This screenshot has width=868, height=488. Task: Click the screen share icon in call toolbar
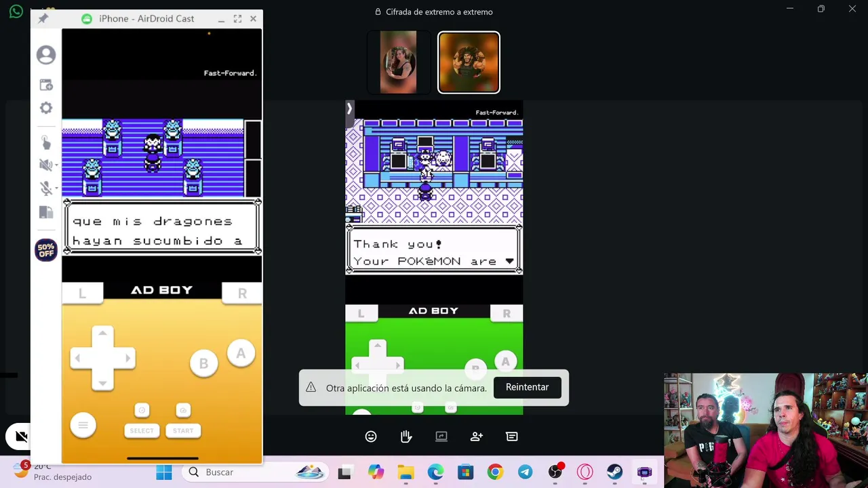click(x=441, y=436)
